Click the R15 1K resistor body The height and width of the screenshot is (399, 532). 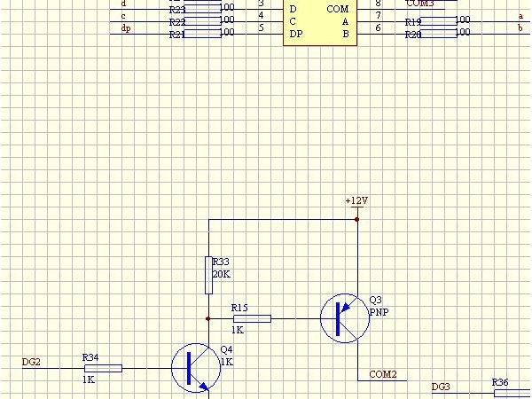click(x=251, y=318)
